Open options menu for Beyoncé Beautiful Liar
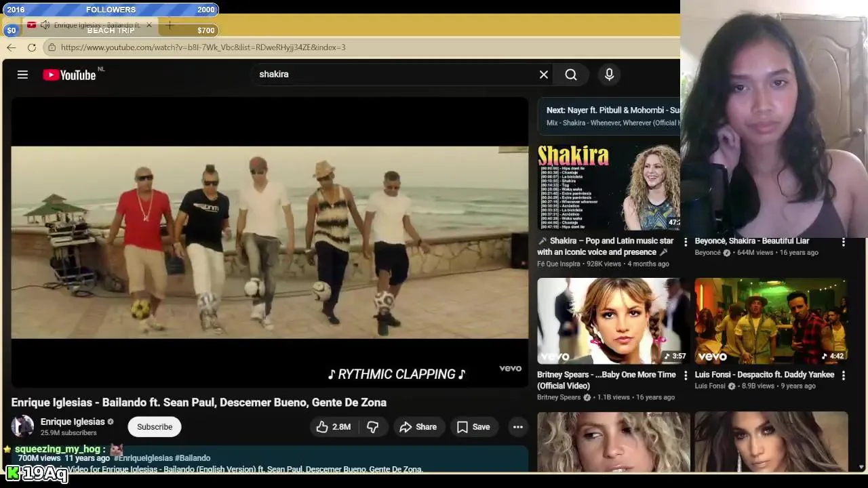The height and width of the screenshot is (488, 868). point(843,242)
